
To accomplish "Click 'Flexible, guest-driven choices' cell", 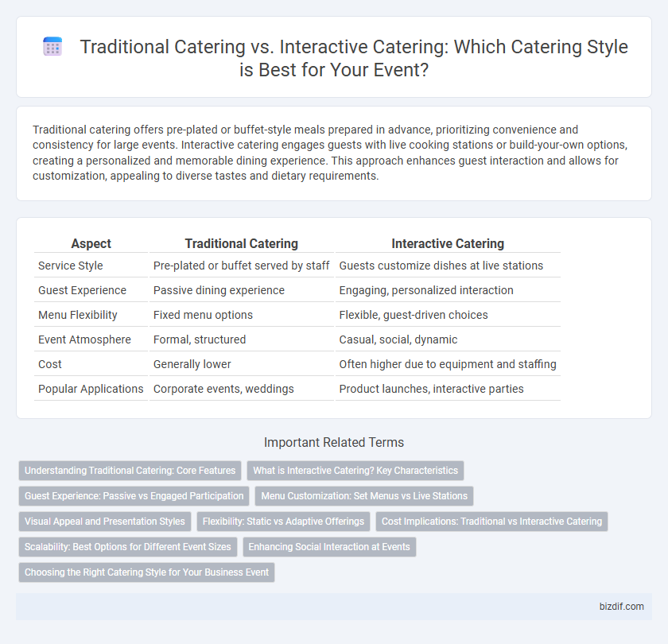I will [448, 315].
